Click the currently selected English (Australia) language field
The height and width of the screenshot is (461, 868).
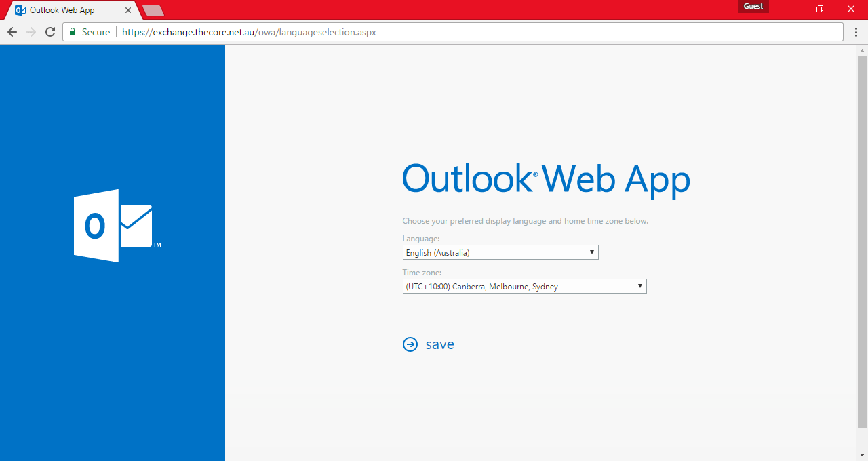tap(475, 252)
